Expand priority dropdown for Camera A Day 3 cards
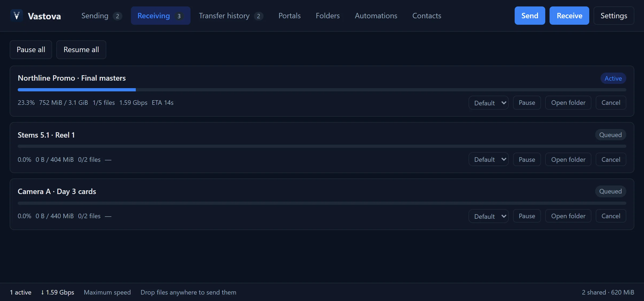This screenshot has height=301, width=644. click(x=488, y=216)
